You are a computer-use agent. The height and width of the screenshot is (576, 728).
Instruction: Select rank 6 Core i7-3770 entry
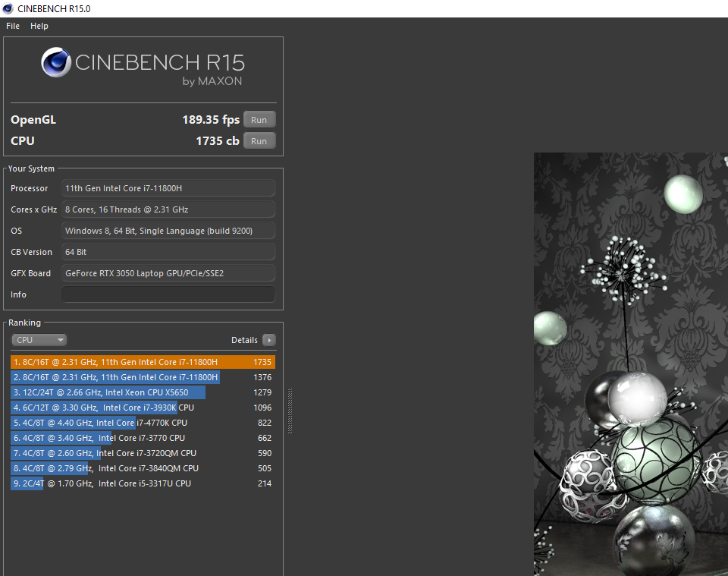coord(143,438)
